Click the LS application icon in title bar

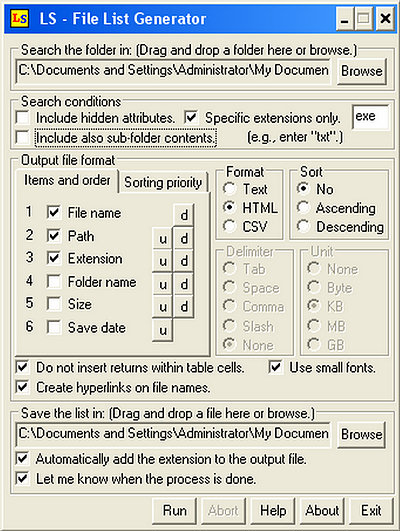pyautogui.click(x=19, y=18)
